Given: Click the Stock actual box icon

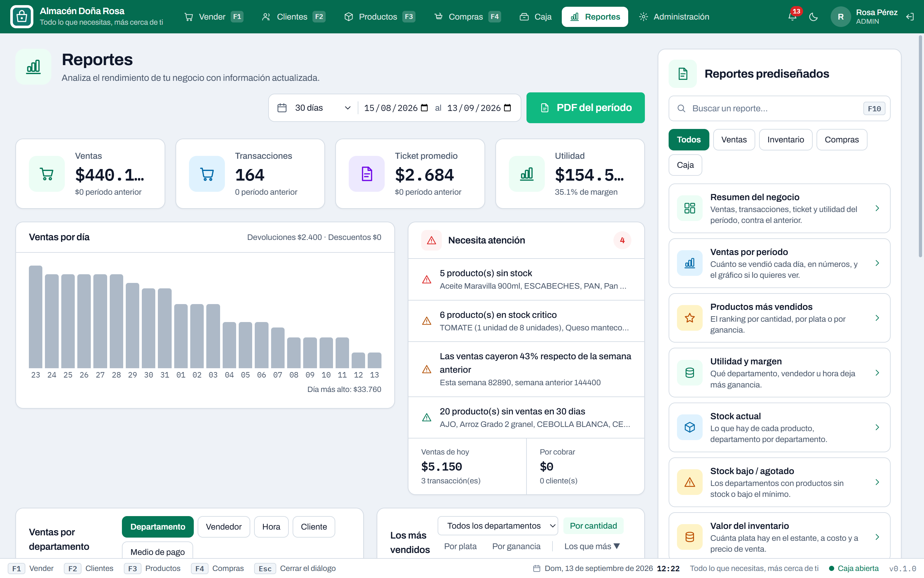Looking at the screenshot, I should click(x=690, y=427).
